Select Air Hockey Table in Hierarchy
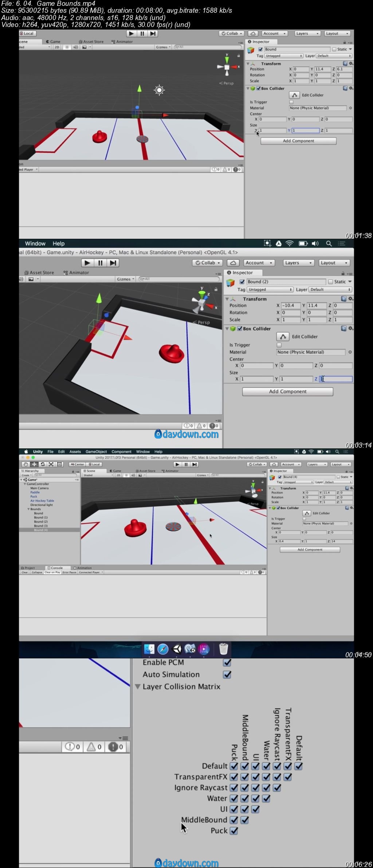 coord(42,501)
